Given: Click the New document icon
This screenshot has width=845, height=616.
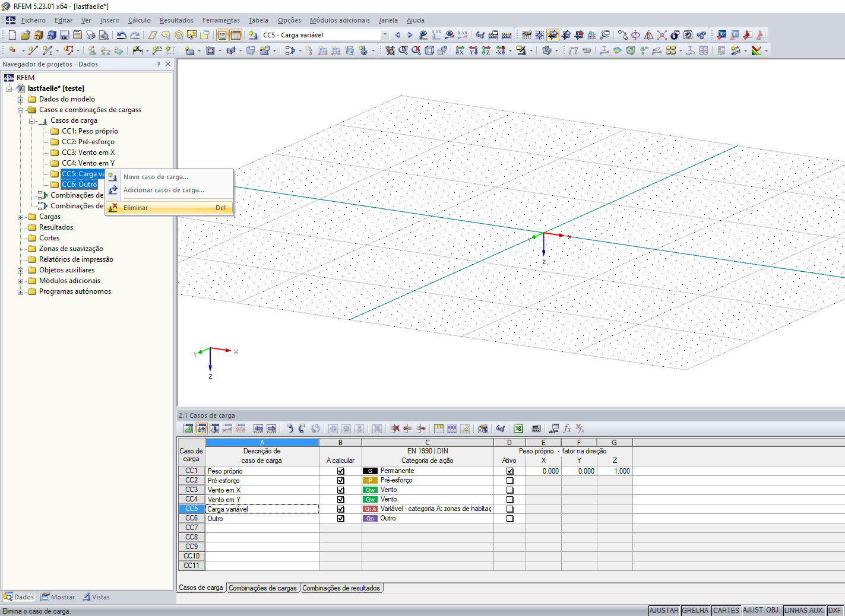Looking at the screenshot, I should (12, 35).
